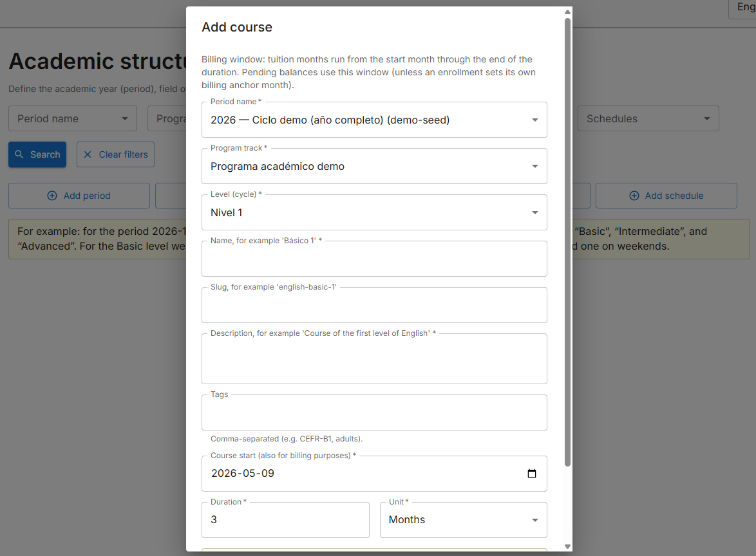This screenshot has height=556, width=756.
Task: Click the X icon in Clear filters
Action: (x=88, y=154)
